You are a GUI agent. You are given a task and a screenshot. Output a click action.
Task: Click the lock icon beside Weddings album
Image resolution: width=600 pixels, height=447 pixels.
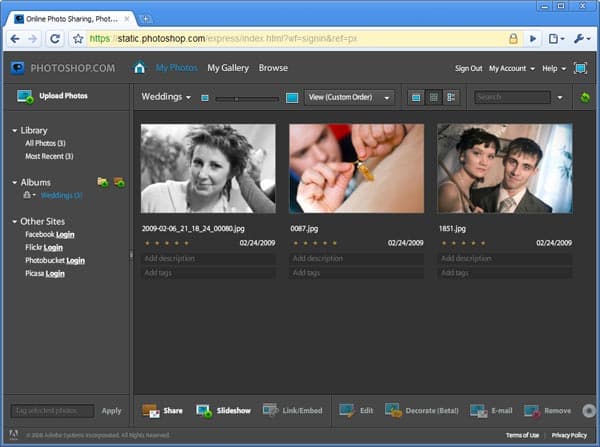pyautogui.click(x=28, y=195)
